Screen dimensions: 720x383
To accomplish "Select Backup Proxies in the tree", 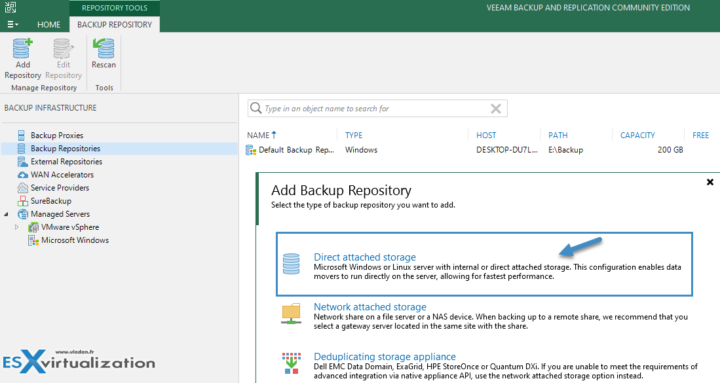I will pos(57,135).
